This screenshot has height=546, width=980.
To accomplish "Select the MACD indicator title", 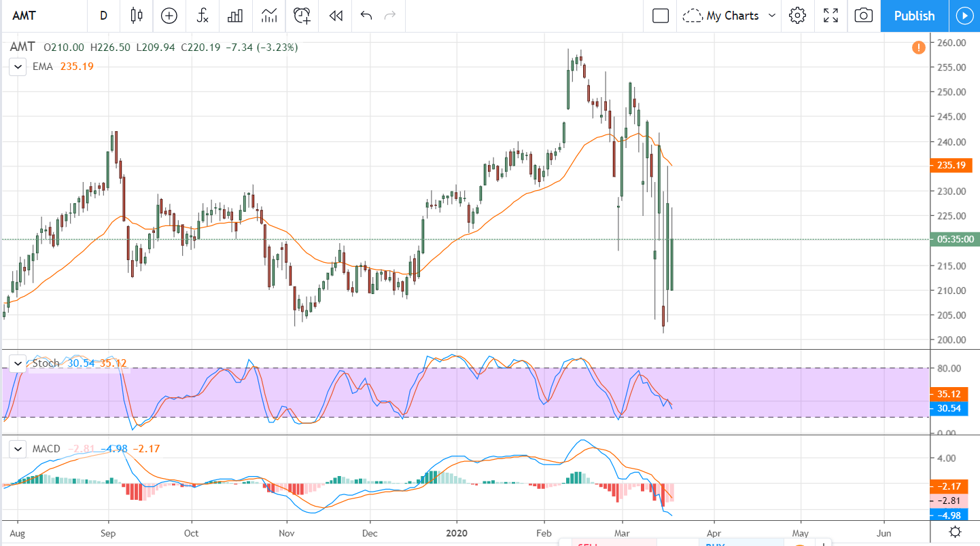I will (x=46, y=449).
